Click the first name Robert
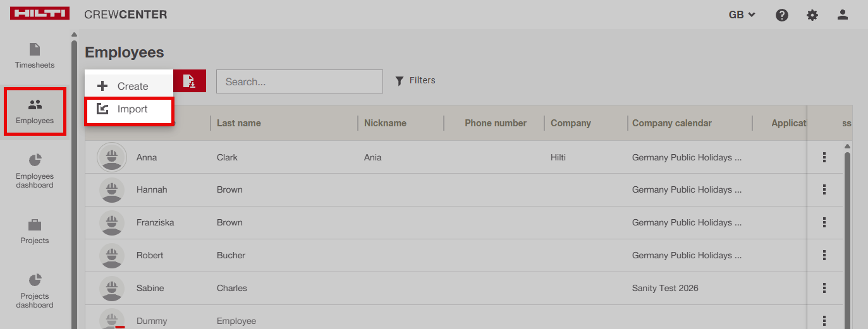Screen dimensions: 868x329 click(x=150, y=255)
